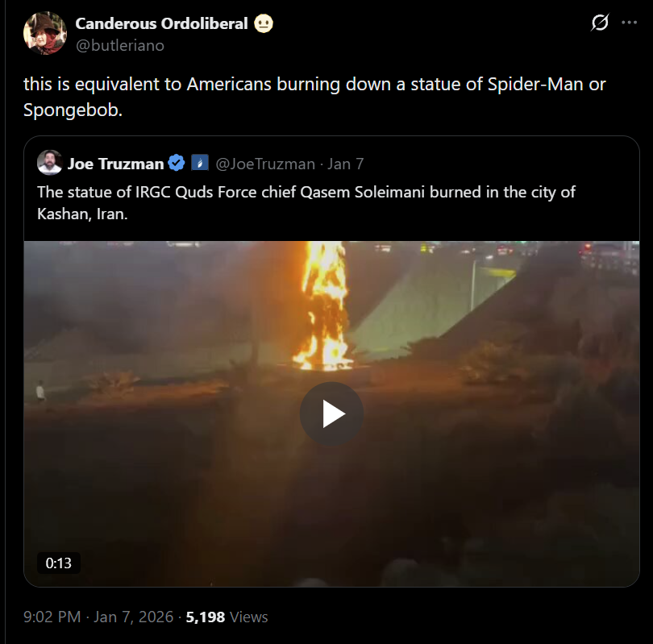Click the square affiliation badge icon

(x=199, y=164)
